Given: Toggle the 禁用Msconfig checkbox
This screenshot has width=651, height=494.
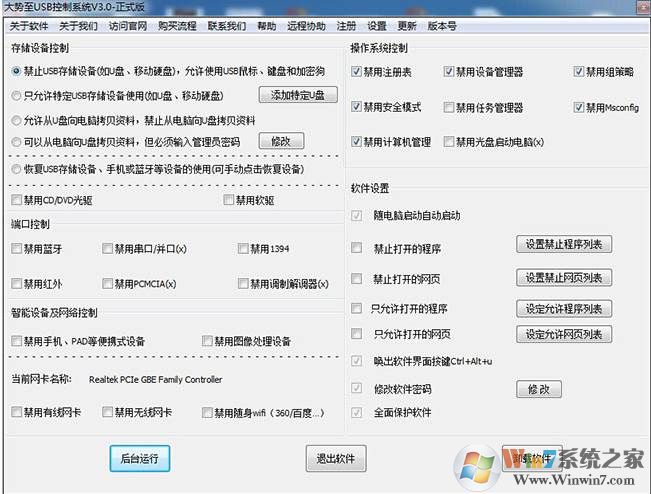Looking at the screenshot, I should point(579,108).
